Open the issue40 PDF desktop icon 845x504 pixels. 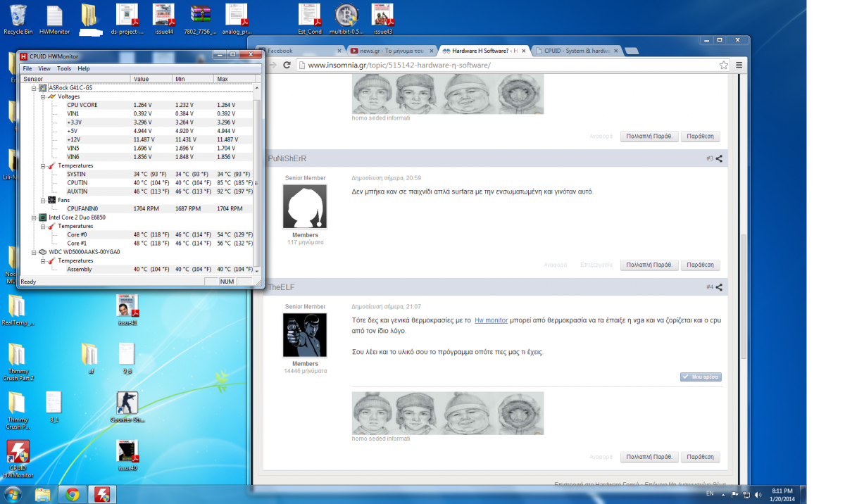(x=127, y=455)
